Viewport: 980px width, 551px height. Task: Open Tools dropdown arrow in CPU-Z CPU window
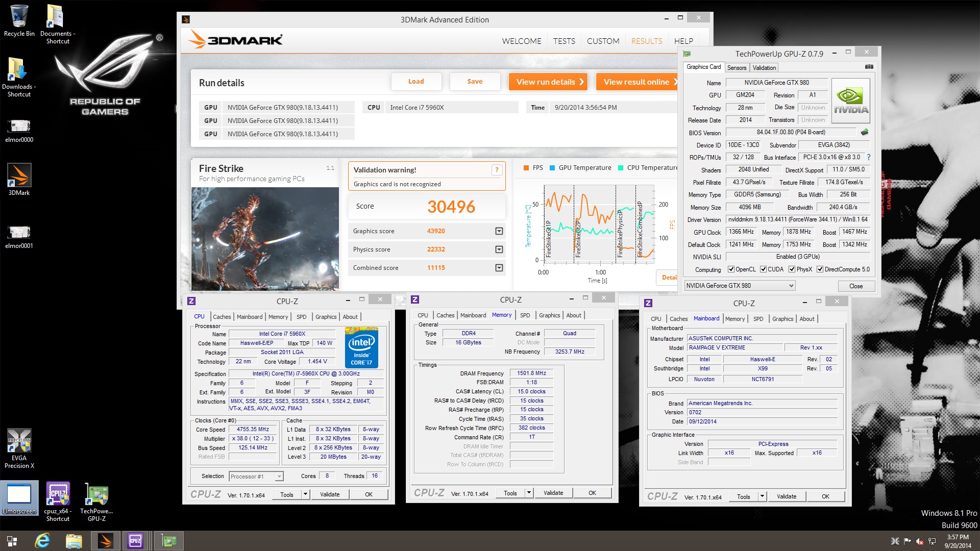(305, 494)
